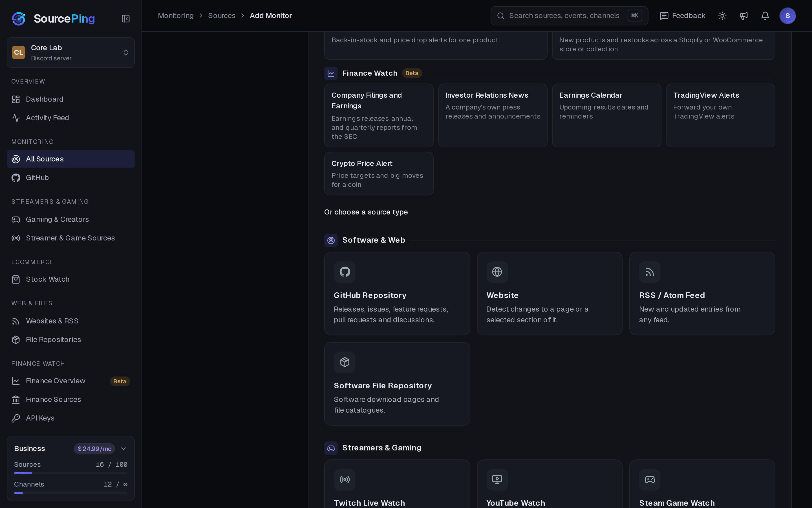Open the notifications bell
Viewport: 812px width, 508px height.
765,16
